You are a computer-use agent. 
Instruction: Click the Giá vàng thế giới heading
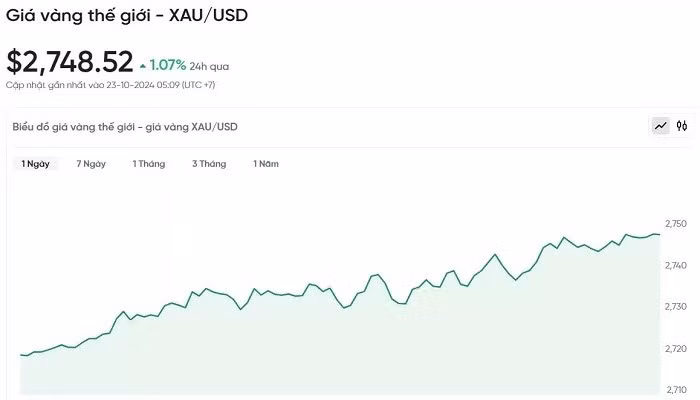[127, 15]
